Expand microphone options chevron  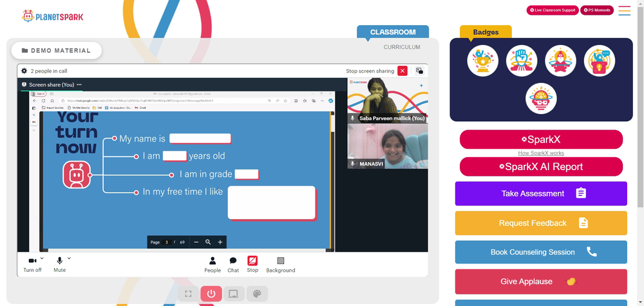[69, 258]
